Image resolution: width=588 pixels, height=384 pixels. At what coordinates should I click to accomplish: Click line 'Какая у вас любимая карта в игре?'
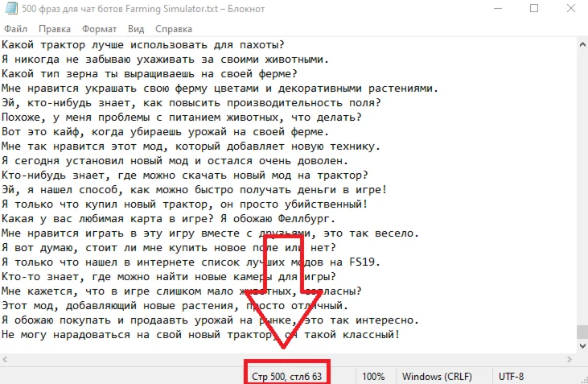tap(108, 219)
